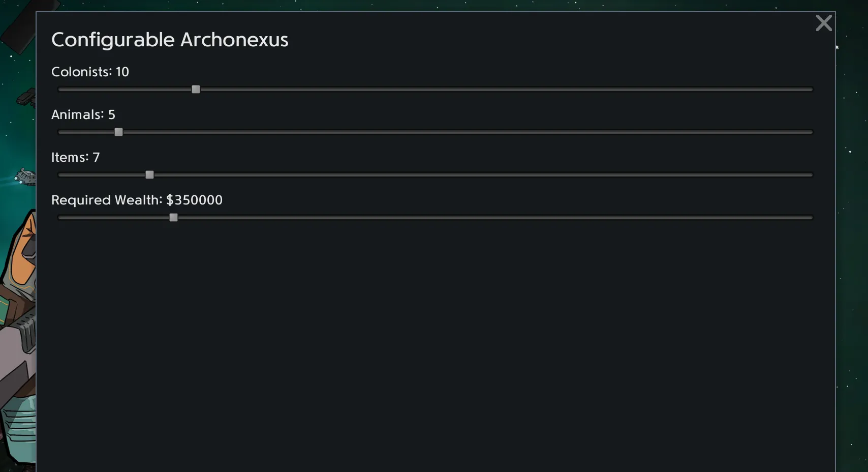
Task: Grab the Animals slider knob
Action: coord(118,132)
